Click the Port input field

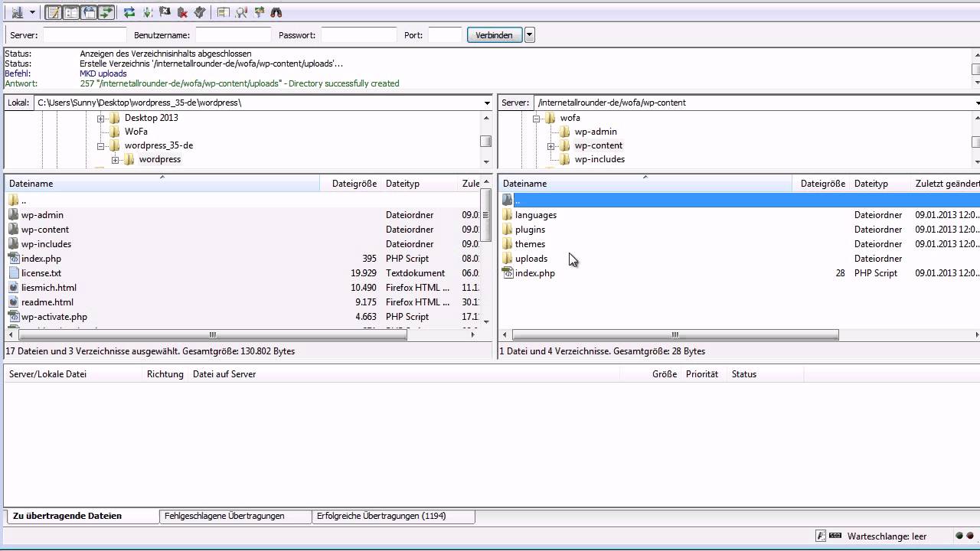coord(445,35)
